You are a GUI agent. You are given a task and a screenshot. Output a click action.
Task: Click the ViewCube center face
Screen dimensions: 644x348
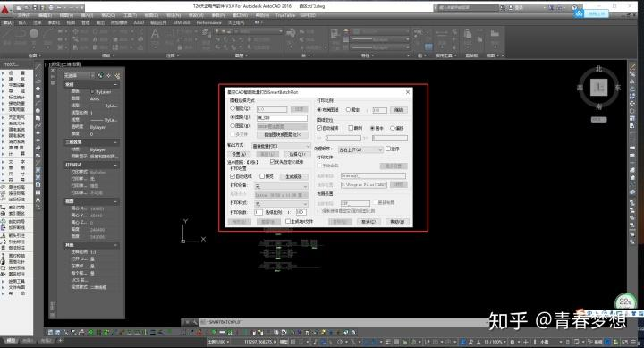tap(598, 87)
